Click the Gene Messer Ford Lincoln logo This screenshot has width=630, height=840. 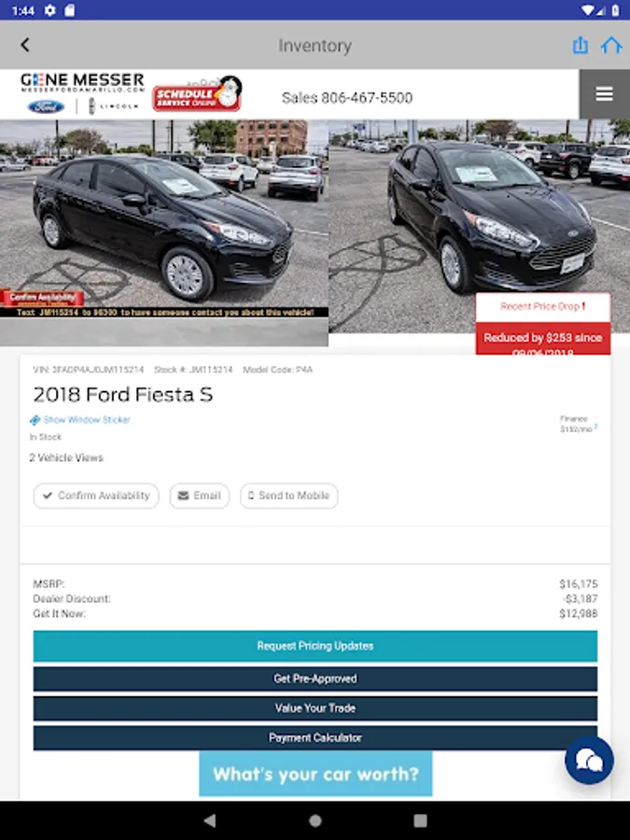82,93
